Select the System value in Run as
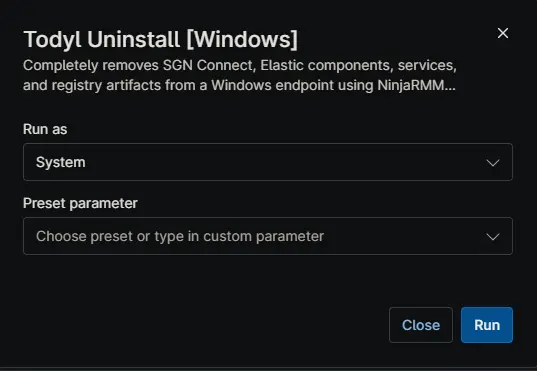The width and height of the screenshot is (537, 371). [x=61, y=162]
